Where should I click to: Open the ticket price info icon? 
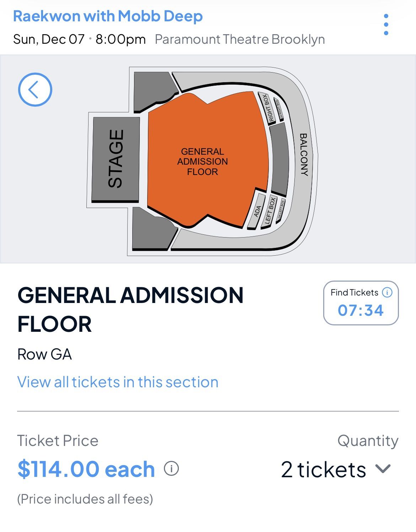(x=172, y=469)
